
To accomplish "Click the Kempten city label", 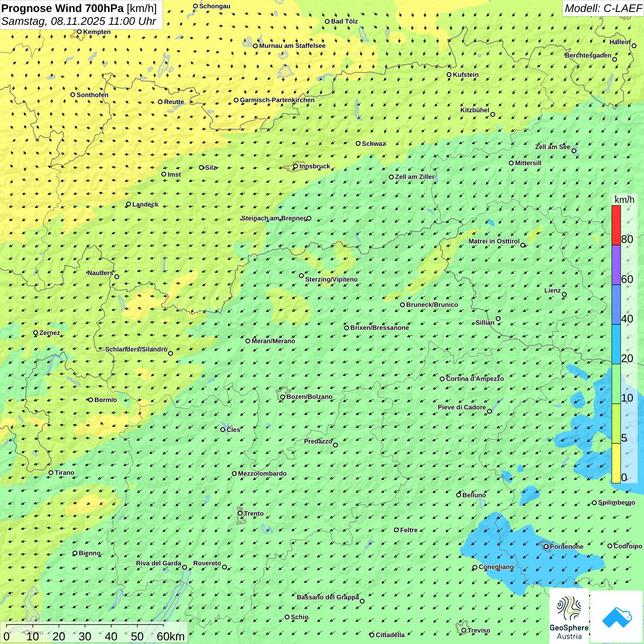I will (x=97, y=32).
